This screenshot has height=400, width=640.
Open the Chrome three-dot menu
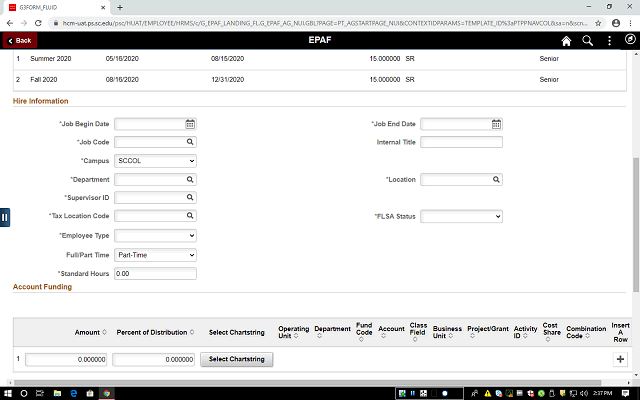(x=631, y=23)
